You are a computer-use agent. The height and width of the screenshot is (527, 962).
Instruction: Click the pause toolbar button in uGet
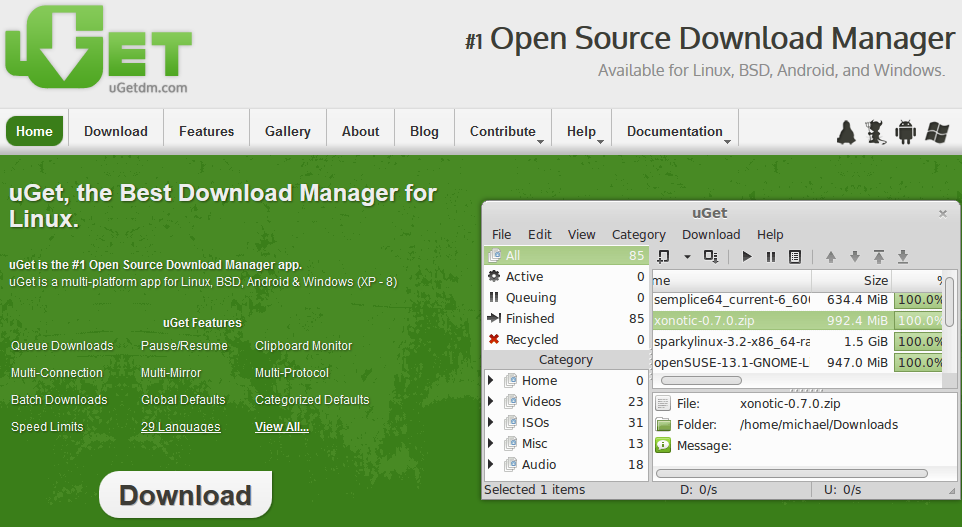(771, 256)
